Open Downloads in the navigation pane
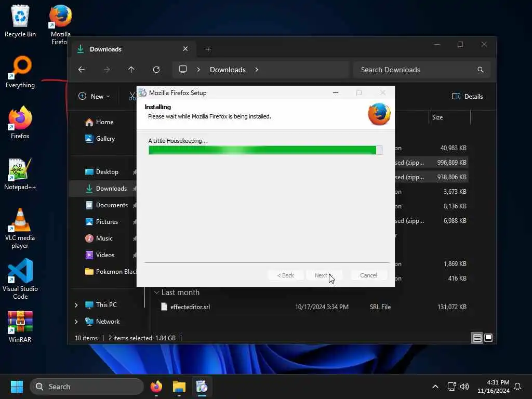 [x=103, y=189]
